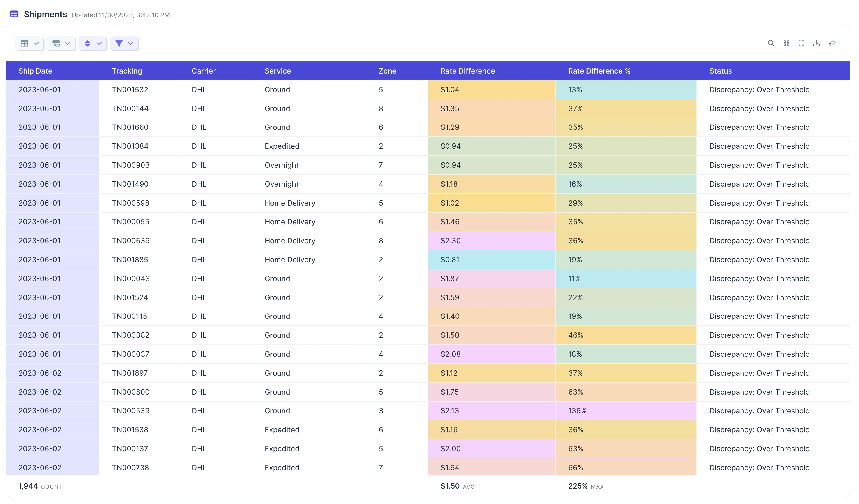Click the funnel filter icon
The height and width of the screenshot is (504, 859).
pos(119,43)
